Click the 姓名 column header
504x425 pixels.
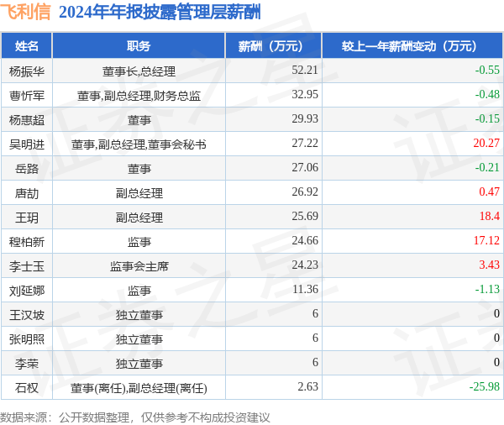[27, 46]
